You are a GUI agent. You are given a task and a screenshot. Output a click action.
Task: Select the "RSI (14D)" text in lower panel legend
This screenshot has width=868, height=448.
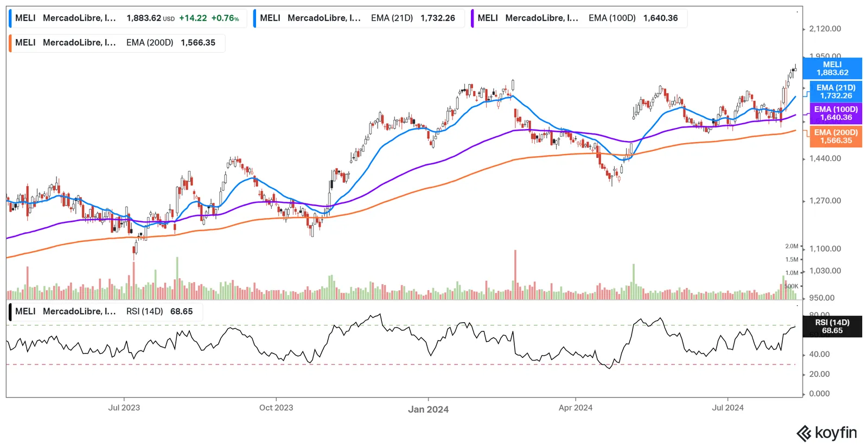tap(144, 311)
